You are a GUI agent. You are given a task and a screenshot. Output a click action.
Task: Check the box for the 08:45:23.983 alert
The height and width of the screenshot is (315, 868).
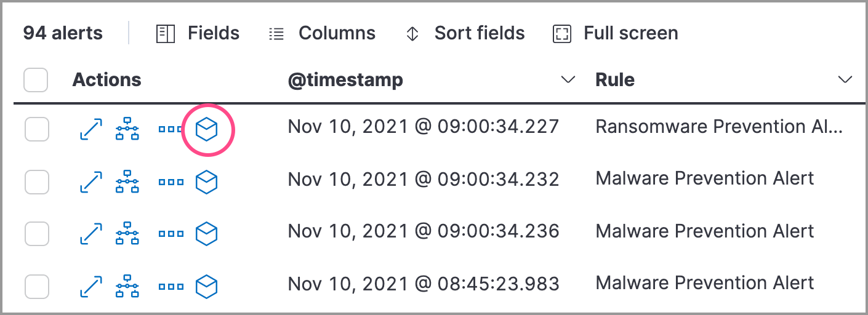click(36, 286)
